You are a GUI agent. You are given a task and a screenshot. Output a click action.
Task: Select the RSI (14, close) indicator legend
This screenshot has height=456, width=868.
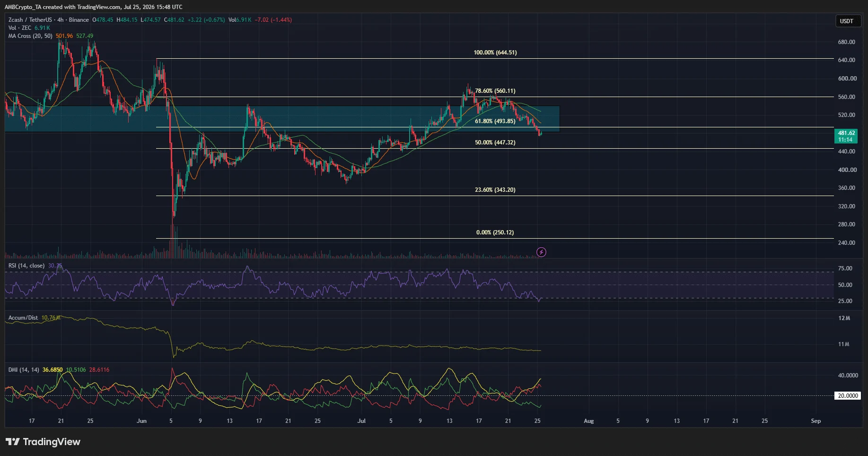(26, 266)
